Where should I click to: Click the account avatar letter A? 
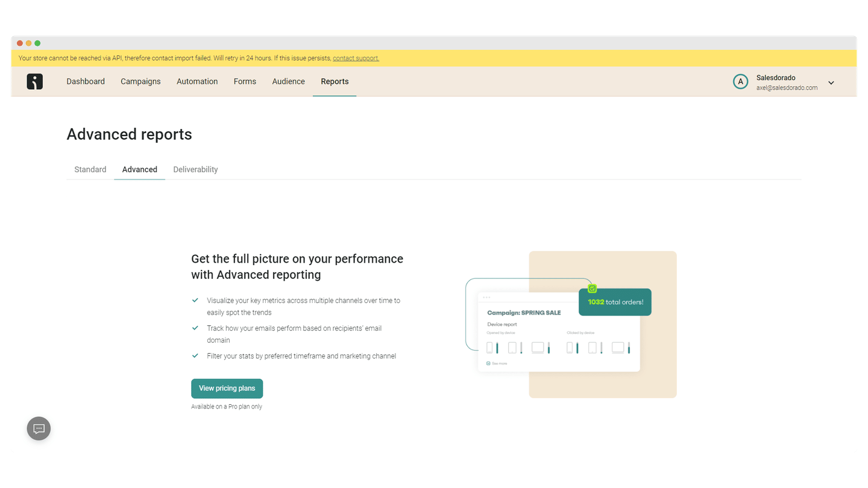[x=740, y=82]
